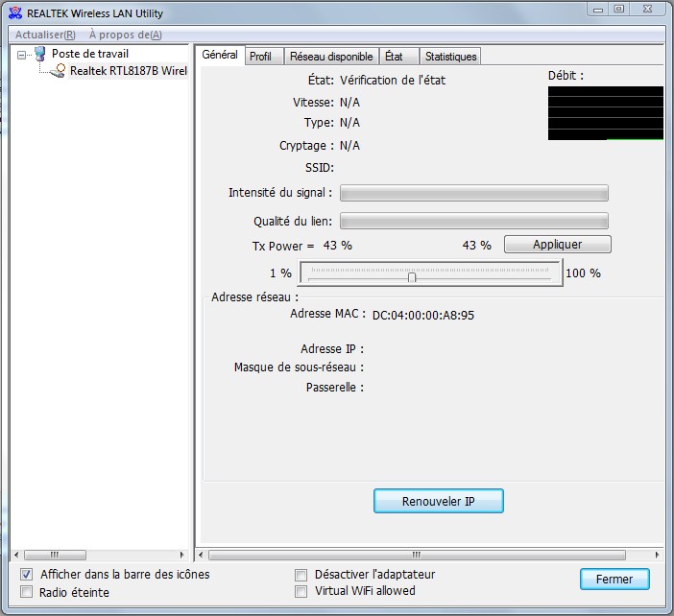Click the Vitesse N/A value

pyautogui.click(x=349, y=103)
